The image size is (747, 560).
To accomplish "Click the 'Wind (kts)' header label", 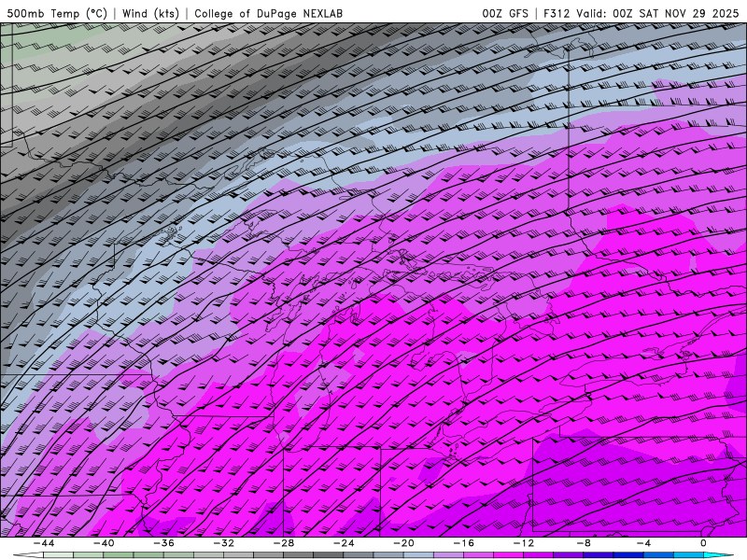I will tap(150, 13).
